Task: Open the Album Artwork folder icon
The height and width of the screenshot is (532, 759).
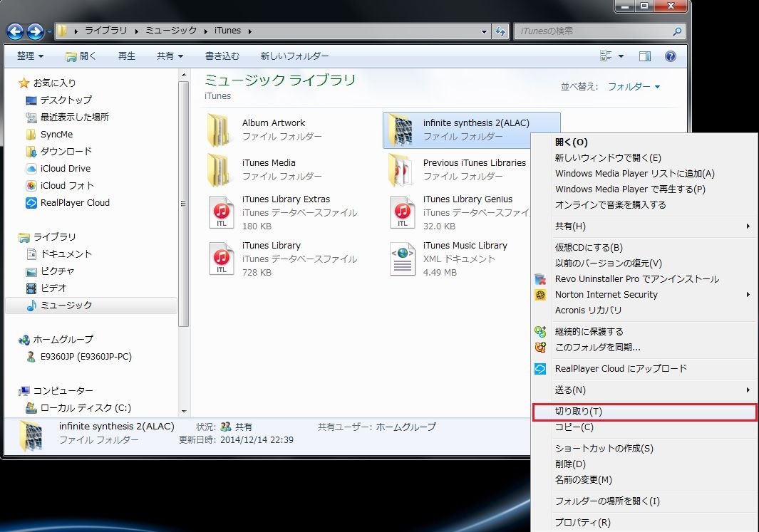Action: click(219, 130)
